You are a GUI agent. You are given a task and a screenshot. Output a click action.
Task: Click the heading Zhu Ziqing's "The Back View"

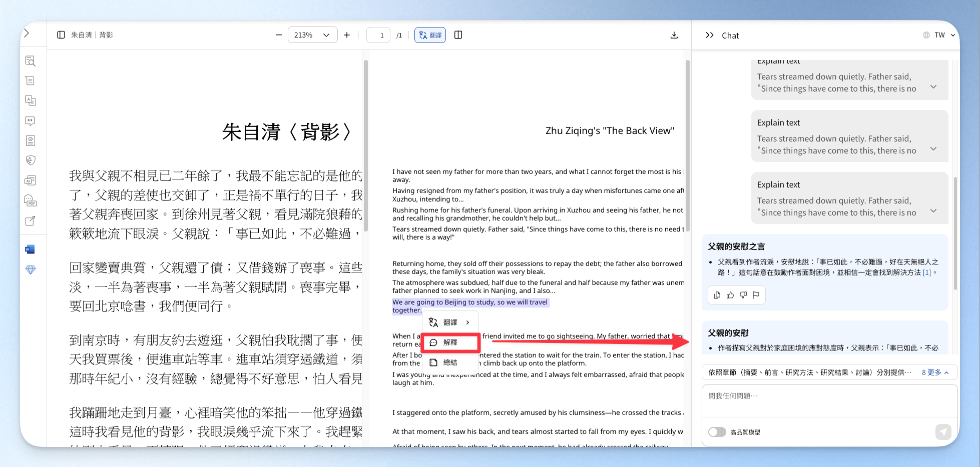tap(610, 131)
